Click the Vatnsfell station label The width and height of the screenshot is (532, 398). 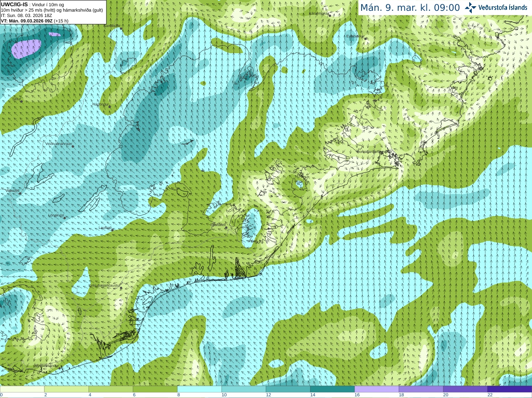click(12, 191)
